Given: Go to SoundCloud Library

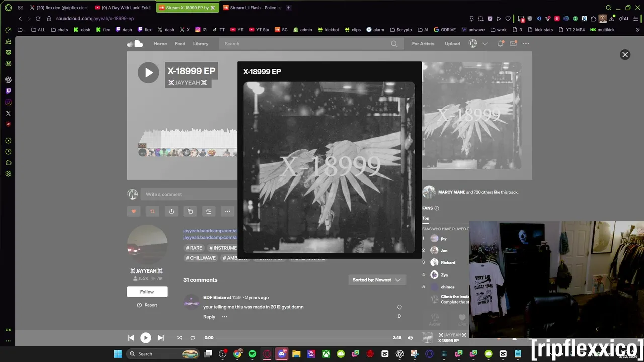Looking at the screenshot, I should click(x=201, y=44).
